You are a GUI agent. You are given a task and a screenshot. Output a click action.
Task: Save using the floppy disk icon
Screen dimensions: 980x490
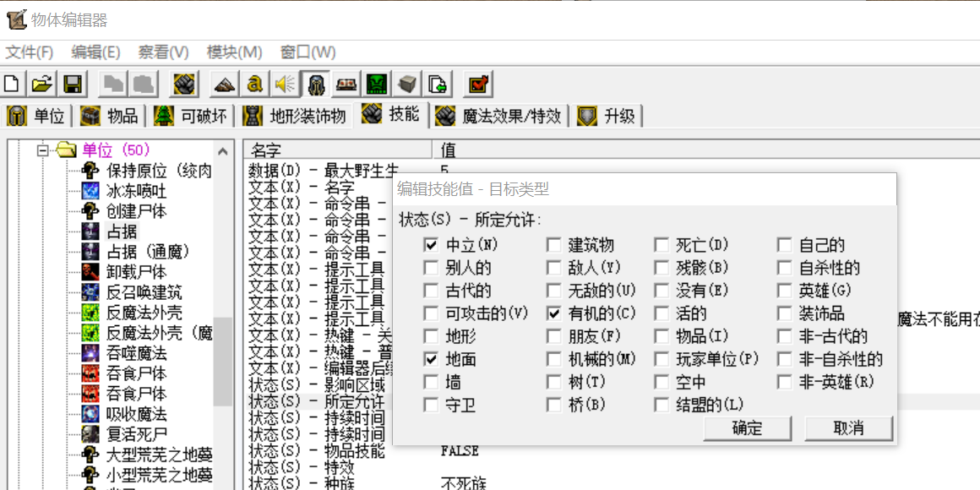[x=72, y=84]
